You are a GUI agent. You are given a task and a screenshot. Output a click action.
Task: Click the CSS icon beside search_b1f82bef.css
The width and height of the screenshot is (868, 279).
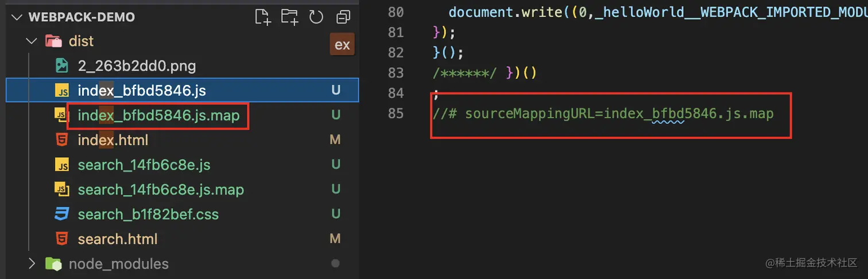coord(61,214)
